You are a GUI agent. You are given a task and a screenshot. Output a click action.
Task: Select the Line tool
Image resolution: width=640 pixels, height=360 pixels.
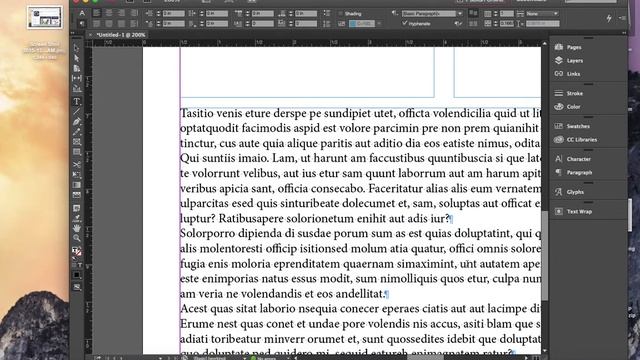pos(76,111)
